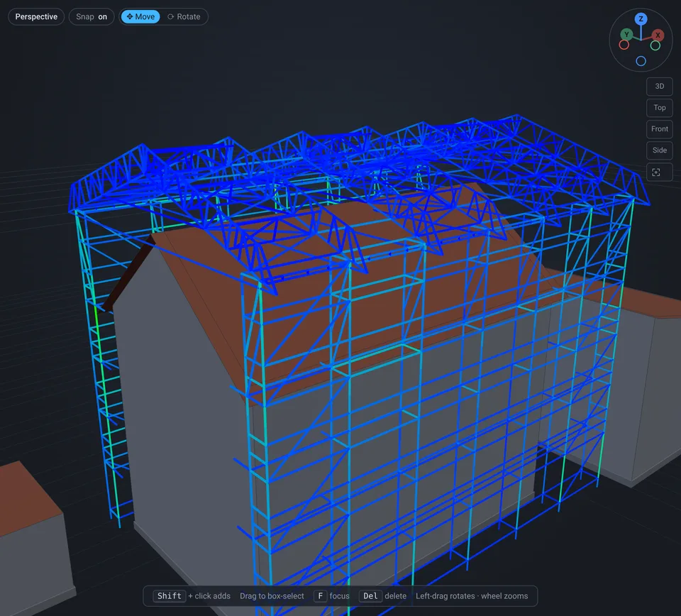
Task: Switch to the Side view
Action: pyautogui.click(x=659, y=150)
